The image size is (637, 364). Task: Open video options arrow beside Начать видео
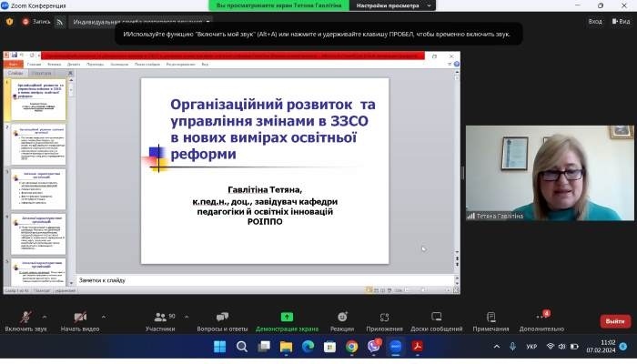coord(104,317)
